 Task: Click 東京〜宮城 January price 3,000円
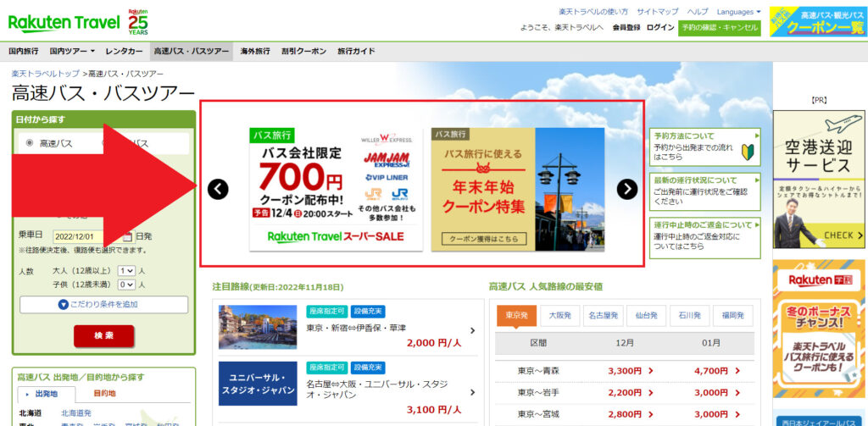click(717, 414)
